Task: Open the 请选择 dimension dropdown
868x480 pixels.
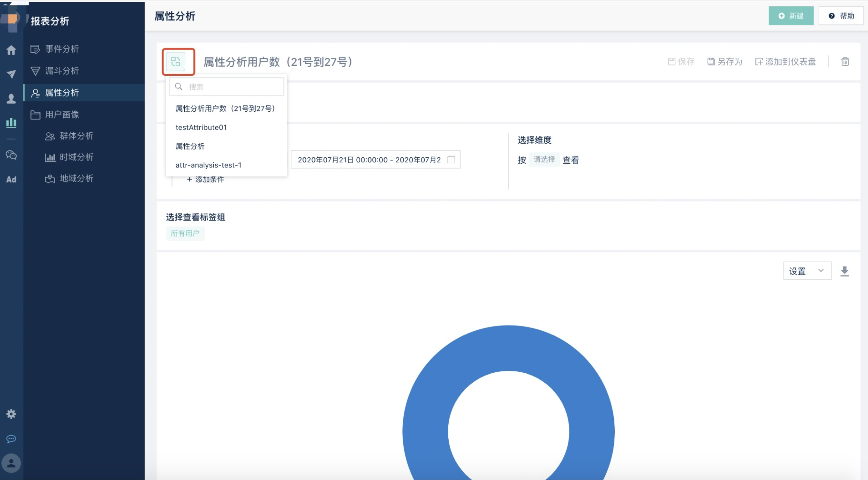Action: pos(544,159)
